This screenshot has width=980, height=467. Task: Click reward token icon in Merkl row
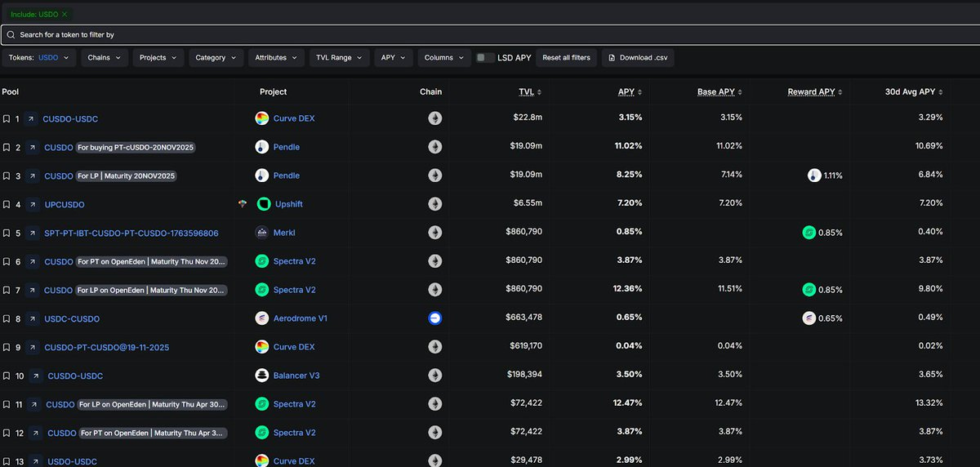click(808, 233)
